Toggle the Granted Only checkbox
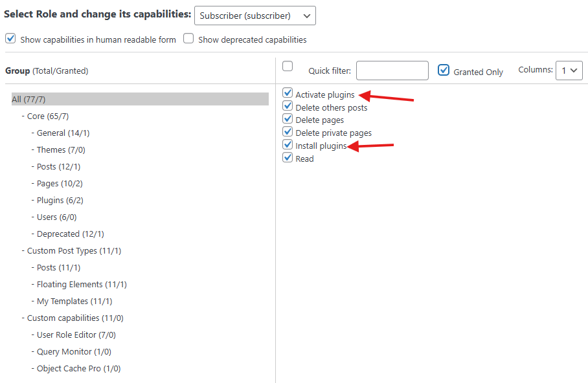Screen dimensions: 588x383 [x=444, y=70]
